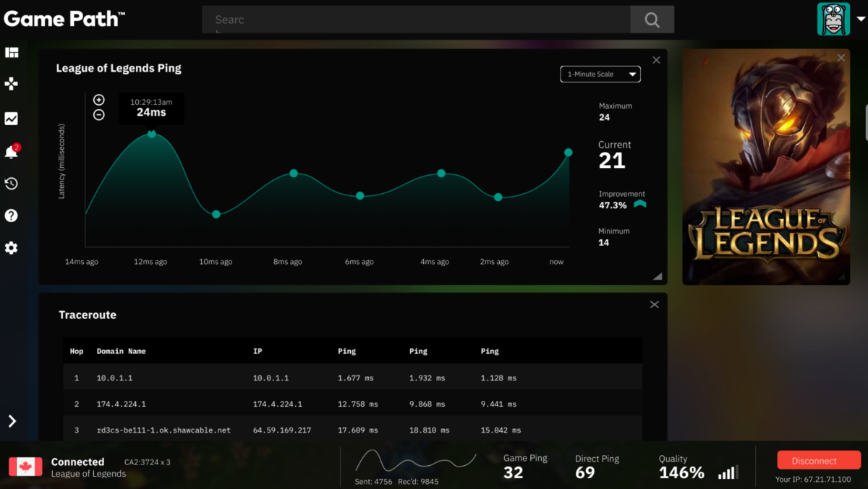
Task: Click the signal strength bars icon
Action: coord(728,473)
